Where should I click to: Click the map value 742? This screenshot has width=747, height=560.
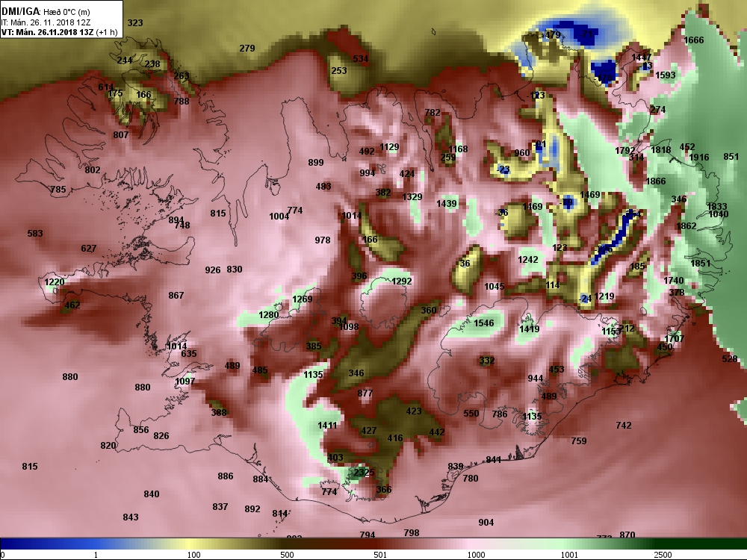point(624,426)
